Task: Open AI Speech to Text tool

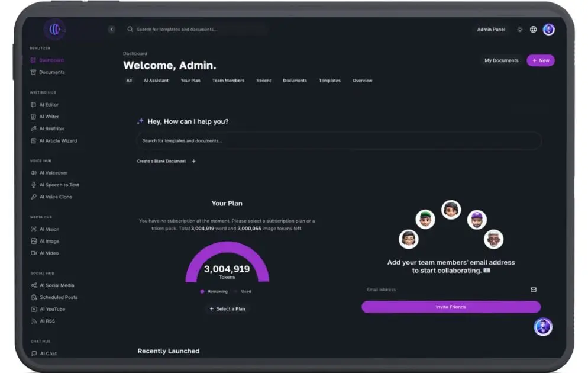Action: [x=59, y=185]
